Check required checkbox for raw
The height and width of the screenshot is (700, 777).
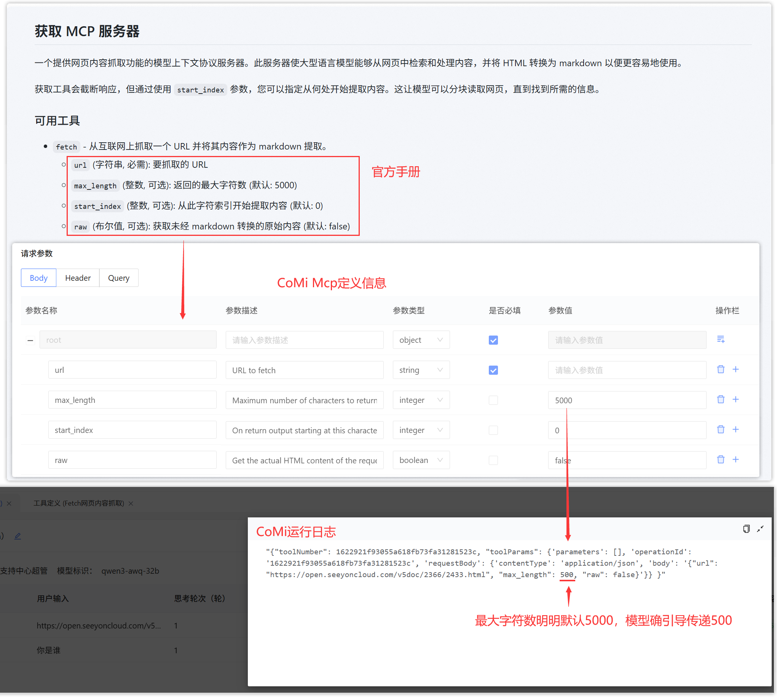[493, 460]
